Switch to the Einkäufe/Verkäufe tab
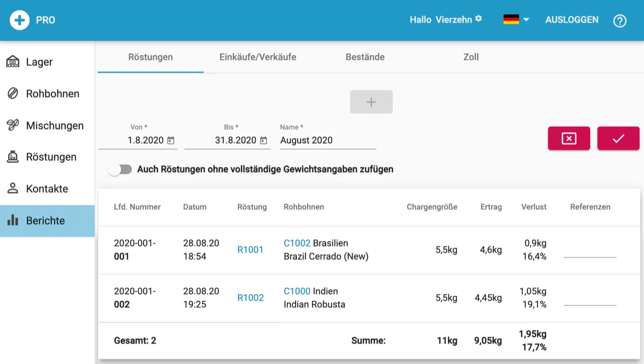Viewport: 644px width, 364px height. 258,57
